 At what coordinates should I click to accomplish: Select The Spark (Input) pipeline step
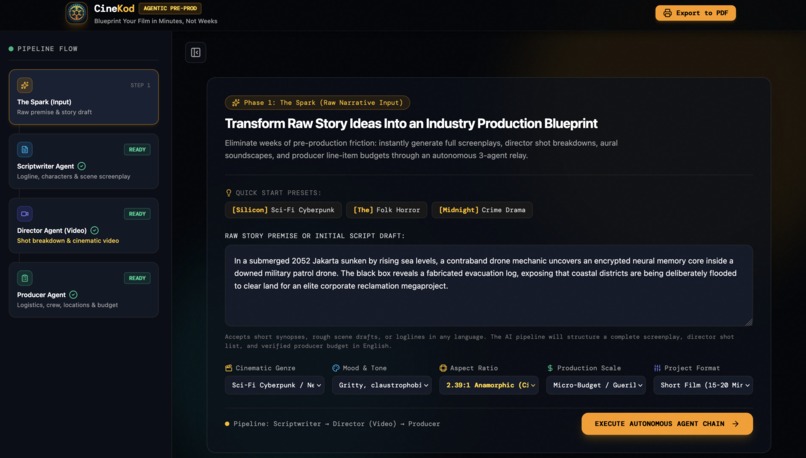(x=84, y=97)
